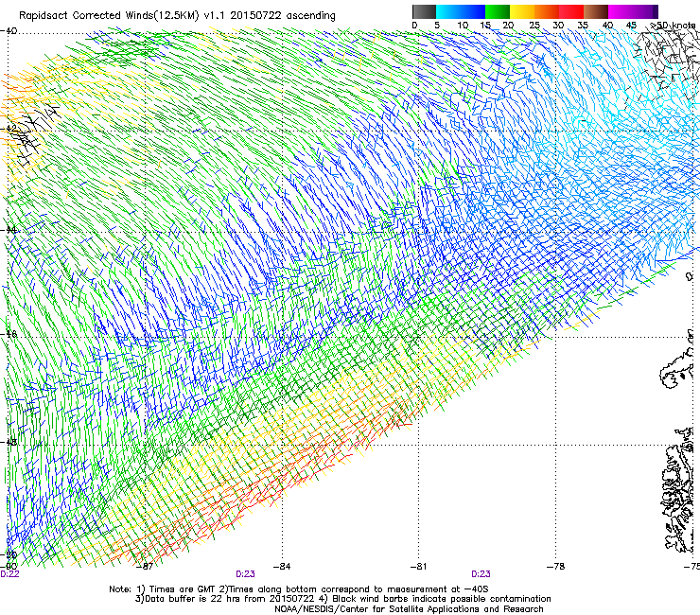This screenshot has height=615, width=700.
Task: Select the yellow 20–25 knot legend segment
Action: pos(522,11)
